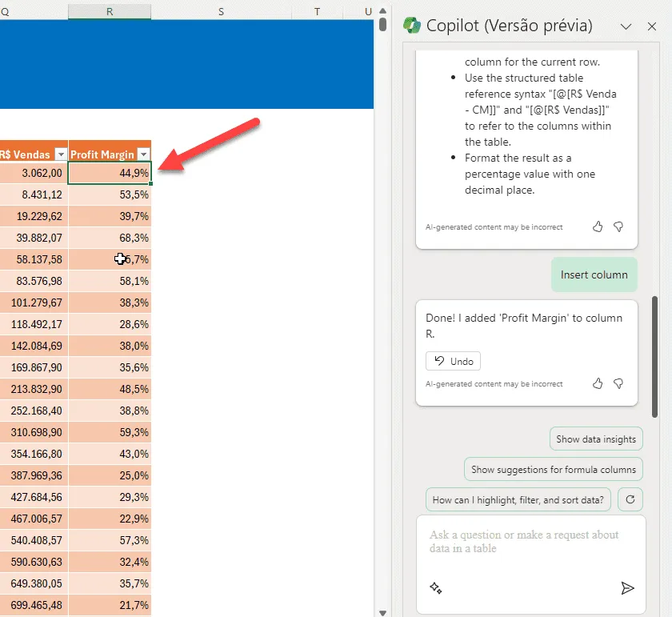Choose 'Show data insights' suggestion
The height and width of the screenshot is (617, 672).
tap(596, 439)
